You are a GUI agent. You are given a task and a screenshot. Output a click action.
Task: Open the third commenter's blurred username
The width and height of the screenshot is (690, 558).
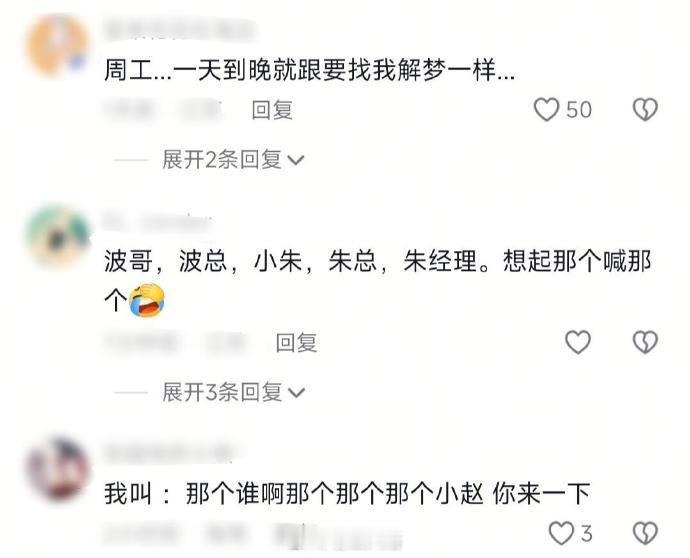pyautogui.click(x=169, y=453)
